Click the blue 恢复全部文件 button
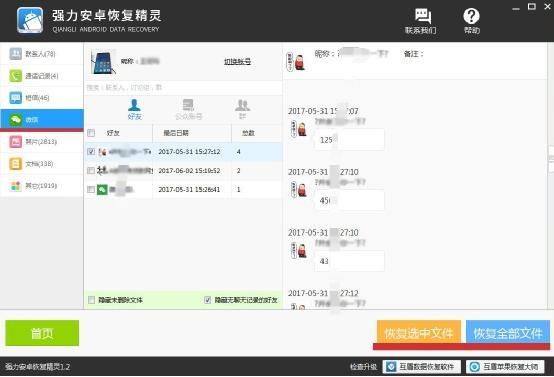The height and width of the screenshot is (377, 554). coord(508,332)
